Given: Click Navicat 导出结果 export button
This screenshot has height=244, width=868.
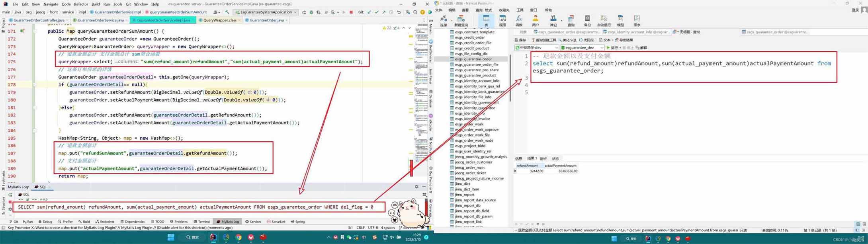Looking at the screenshot, I should point(624,40).
